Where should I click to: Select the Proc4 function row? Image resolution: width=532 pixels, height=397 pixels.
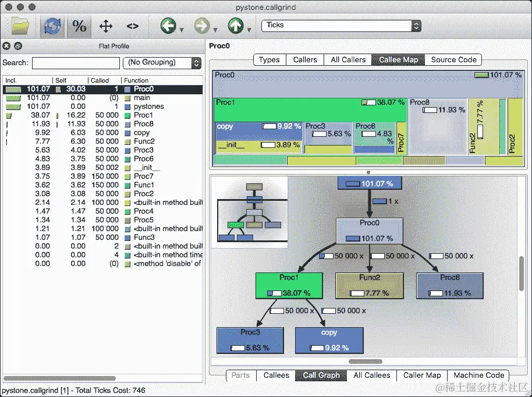click(103, 211)
